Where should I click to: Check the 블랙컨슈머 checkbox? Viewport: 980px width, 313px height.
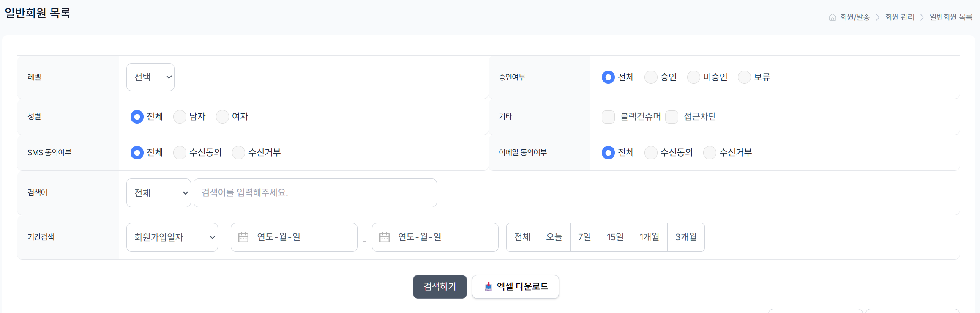coord(609,117)
